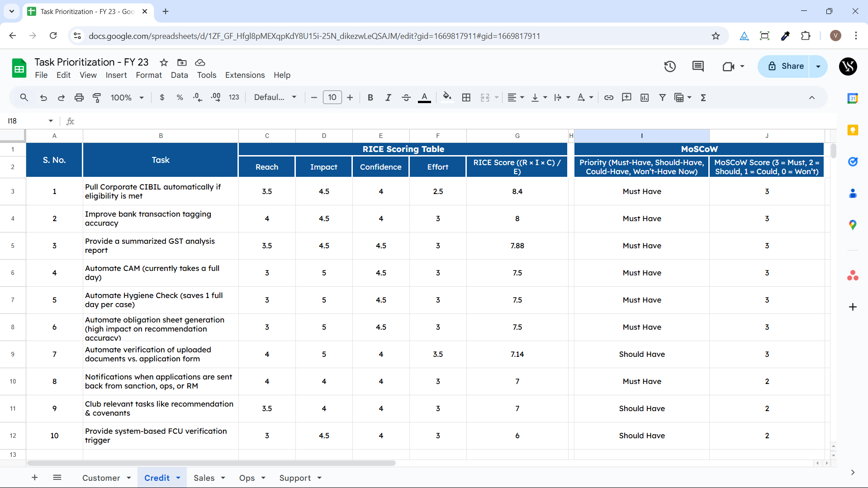
Task: Redo the last action
Action: [61, 97]
